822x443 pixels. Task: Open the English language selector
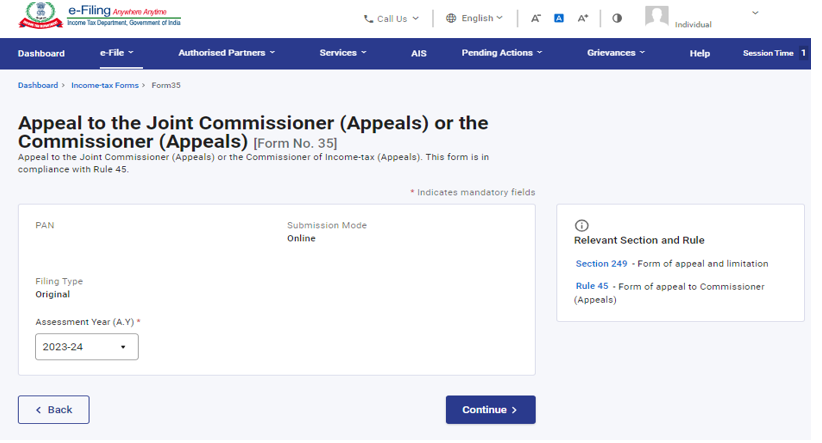point(474,18)
